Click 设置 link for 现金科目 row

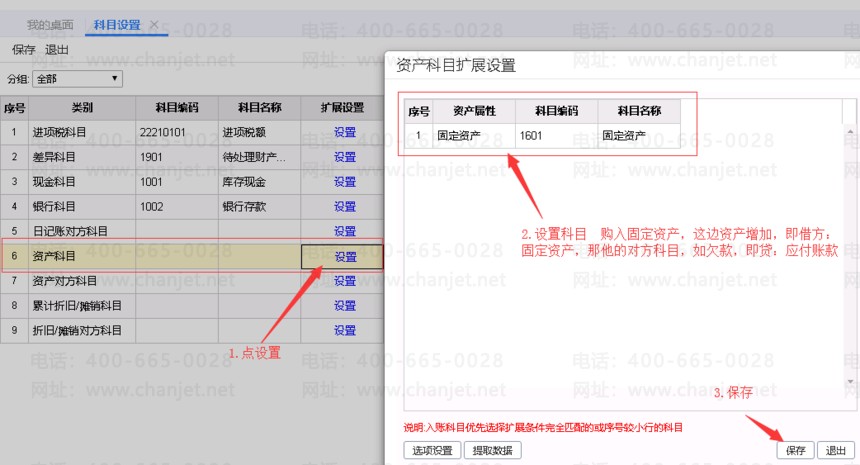click(345, 182)
